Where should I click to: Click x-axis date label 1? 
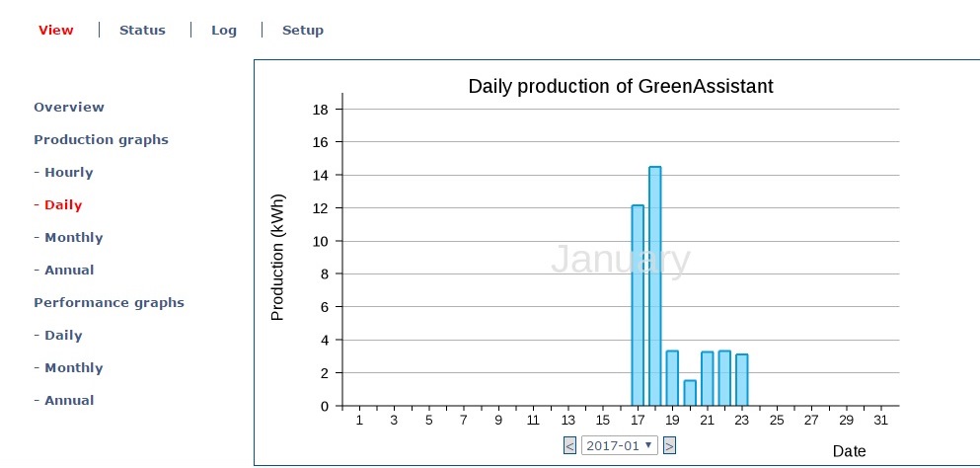click(359, 421)
